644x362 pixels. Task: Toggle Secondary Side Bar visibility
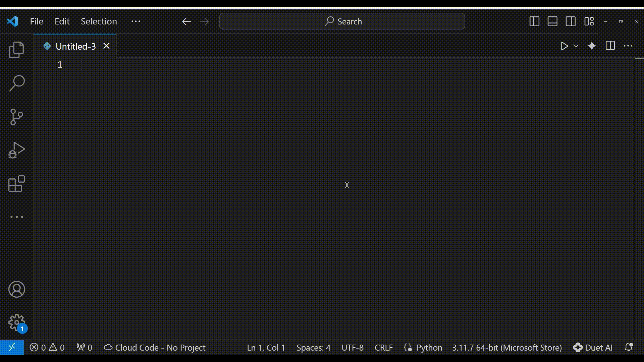[x=571, y=21]
